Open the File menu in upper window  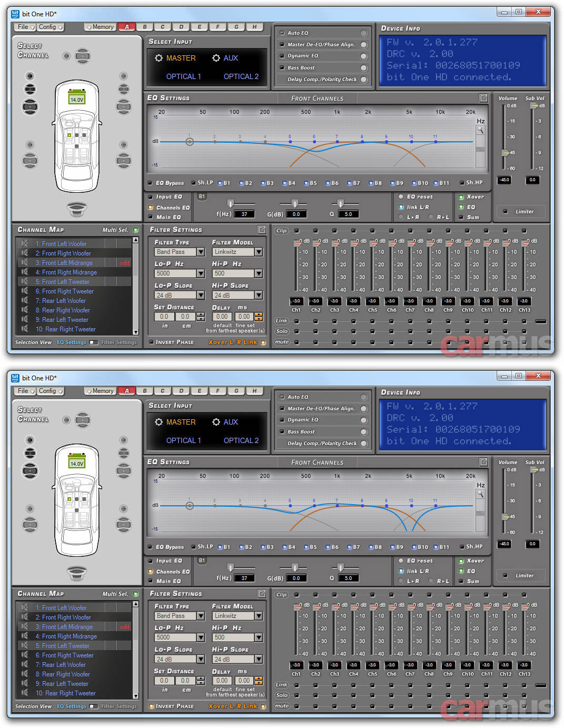[x=25, y=27]
